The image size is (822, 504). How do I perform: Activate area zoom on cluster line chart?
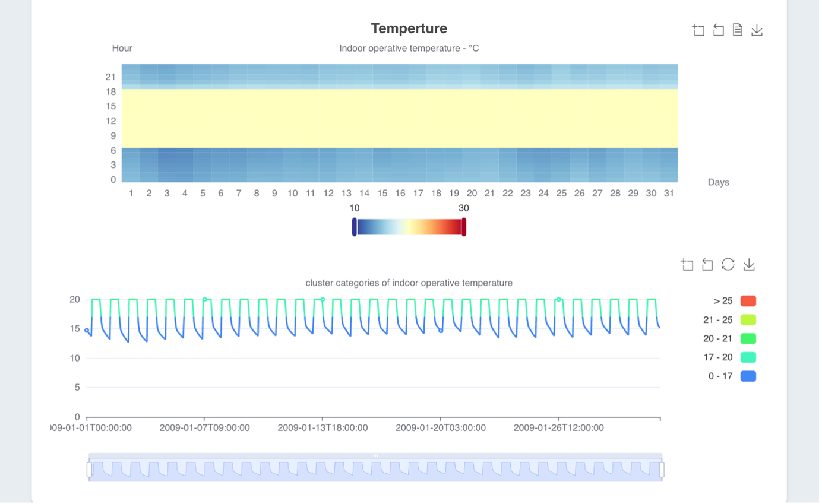click(687, 265)
